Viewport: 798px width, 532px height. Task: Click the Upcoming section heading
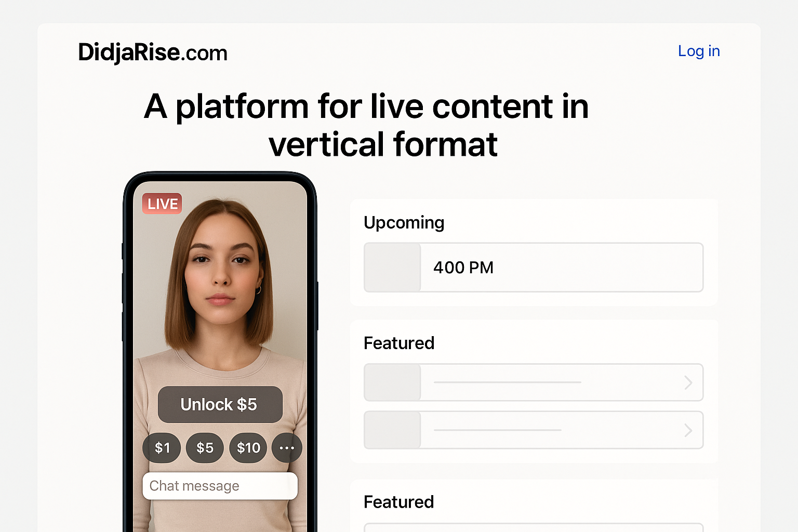pos(404,222)
